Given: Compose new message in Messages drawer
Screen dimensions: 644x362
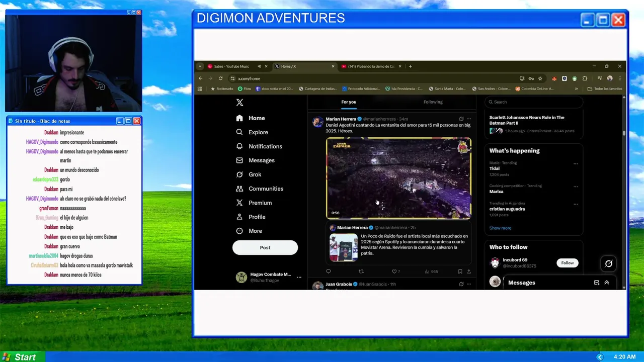Looking at the screenshot, I should click(597, 283).
